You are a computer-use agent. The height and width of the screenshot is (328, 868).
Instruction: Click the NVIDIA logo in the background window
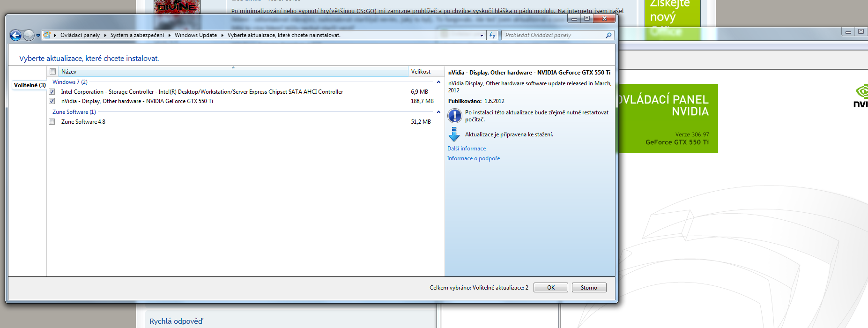click(861, 96)
